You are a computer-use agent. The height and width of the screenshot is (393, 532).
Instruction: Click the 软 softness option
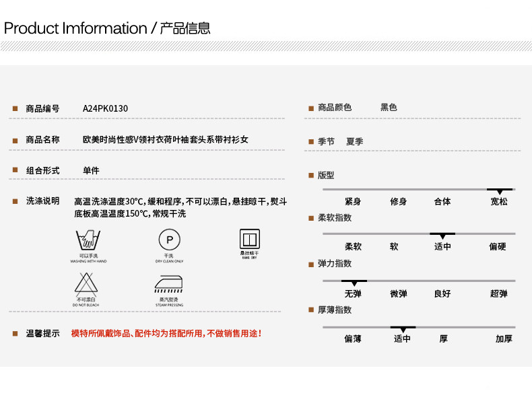394,246
